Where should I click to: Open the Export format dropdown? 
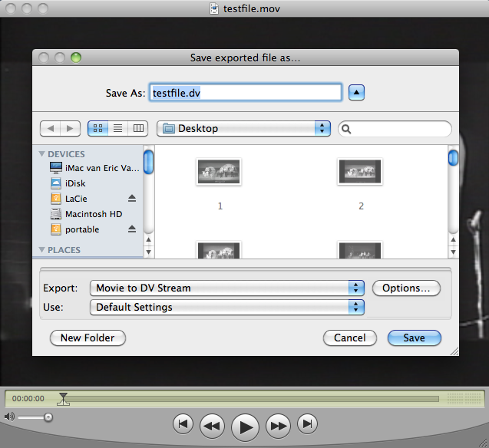tap(227, 288)
